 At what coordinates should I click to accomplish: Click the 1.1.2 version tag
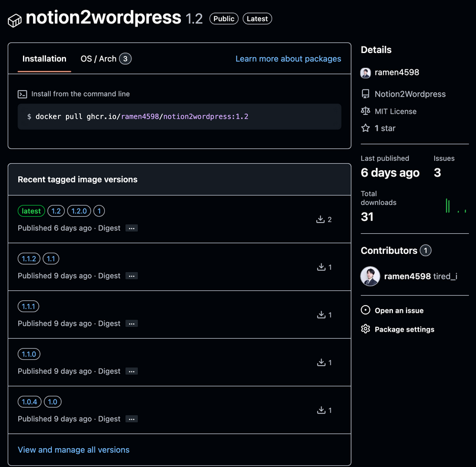pos(29,259)
